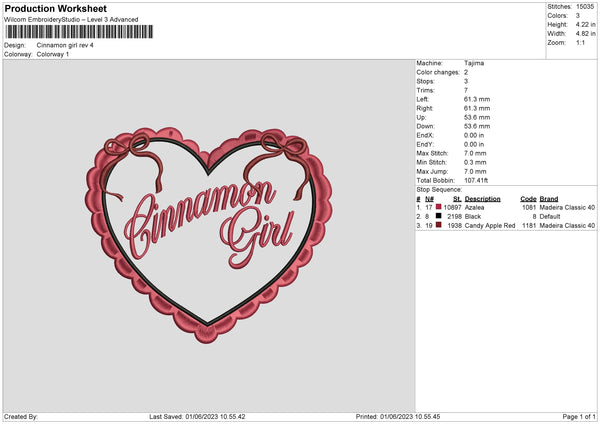The height and width of the screenshot is (424, 600).
Task: Click the Cinnamon Girl heart design preview
Action: pyautogui.click(x=209, y=235)
